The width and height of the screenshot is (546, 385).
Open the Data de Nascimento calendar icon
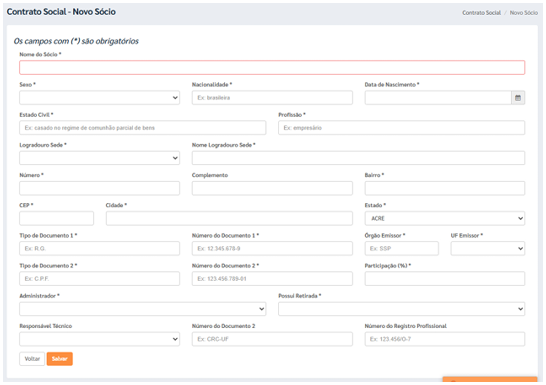(x=518, y=98)
